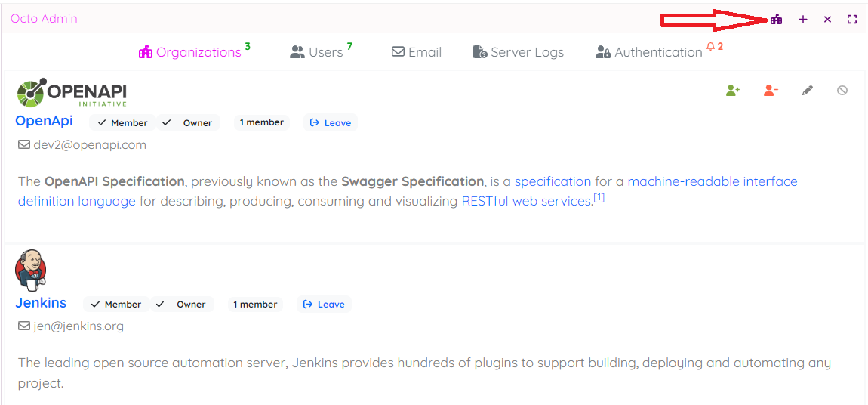This screenshot has height=405, width=868.
Task: Click the disable ban icon for OpenApi
Action: point(842,91)
